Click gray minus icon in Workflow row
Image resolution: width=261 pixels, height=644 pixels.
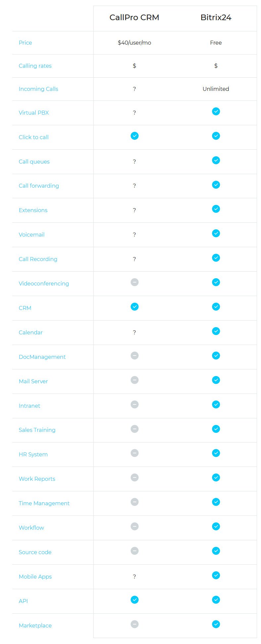click(134, 526)
